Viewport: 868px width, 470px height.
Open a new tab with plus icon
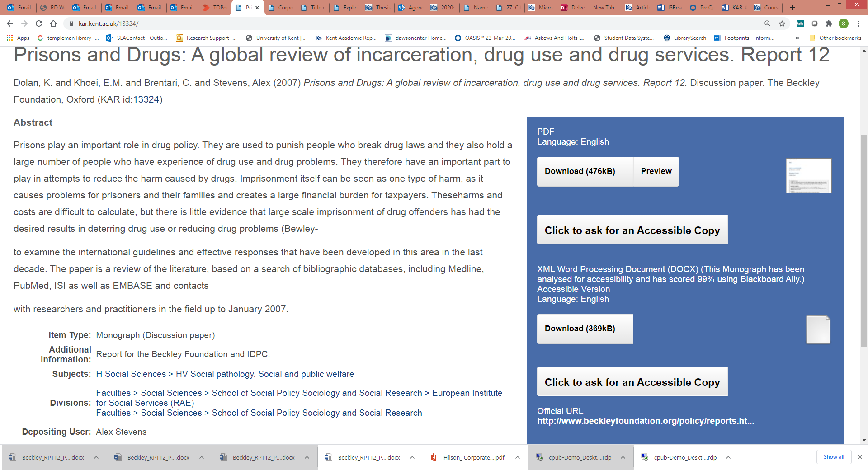pos(793,8)
